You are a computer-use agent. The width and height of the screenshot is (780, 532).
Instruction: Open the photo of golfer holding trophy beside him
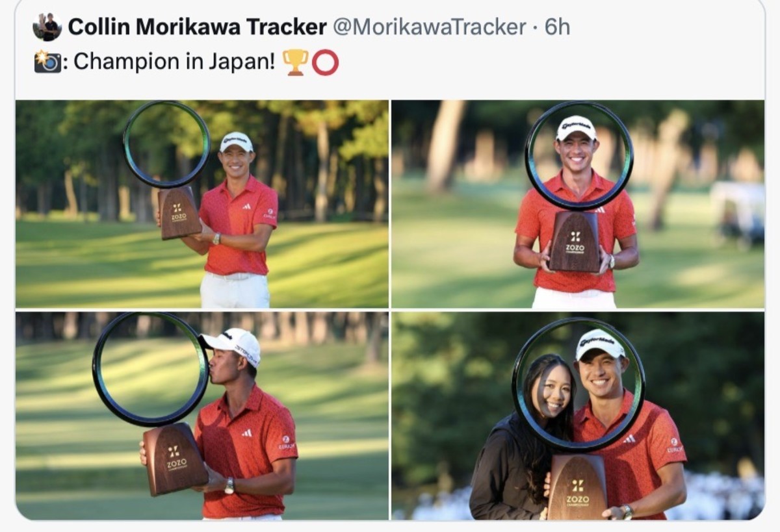click(202, 204)
